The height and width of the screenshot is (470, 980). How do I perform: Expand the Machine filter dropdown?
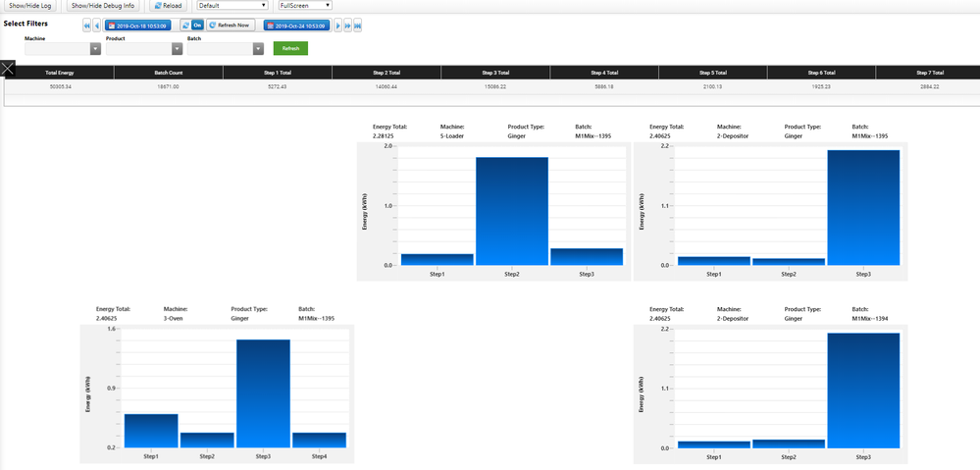point(95,49)
